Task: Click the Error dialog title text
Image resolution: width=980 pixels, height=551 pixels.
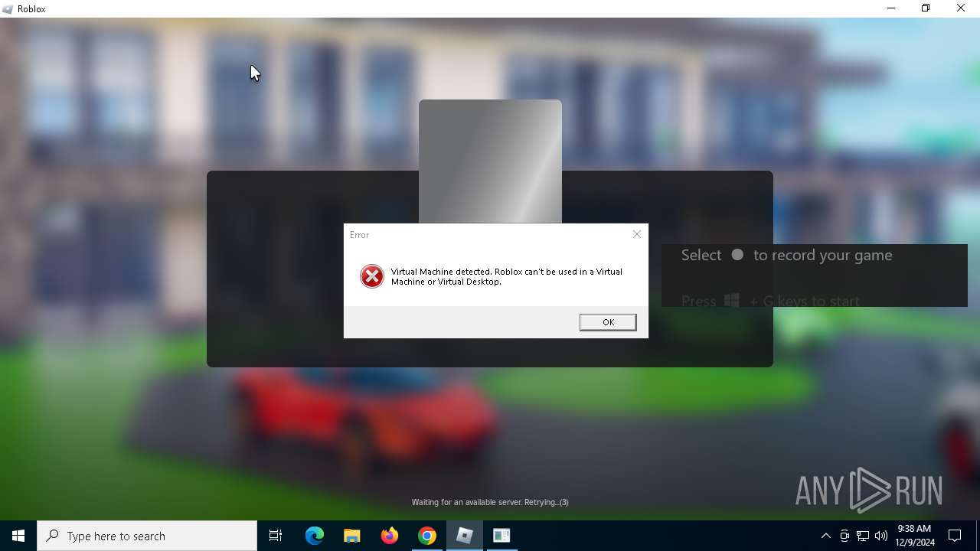Action: click(x=359, y=235)
